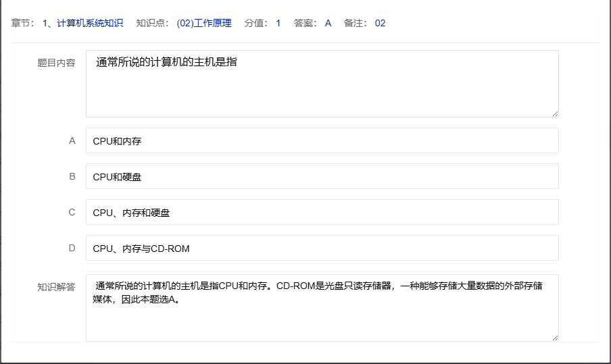Focus the 题目内容 question text area
The image size is (611, 364).
click(322, 84)
